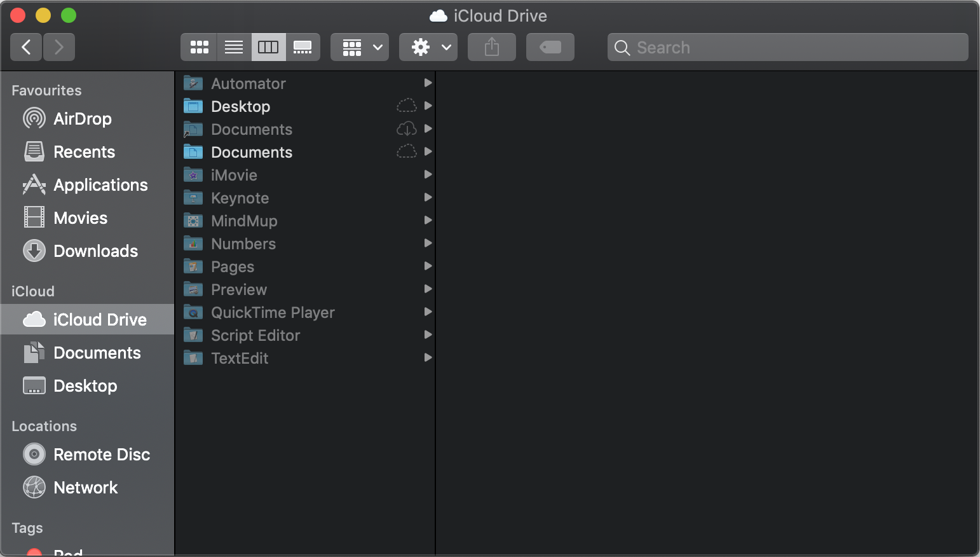The height and width of the screenshot is (557, 980).
Task: Click the cloud download icon beside Documents
Action: pyautogui.click(x=407, y=129)
